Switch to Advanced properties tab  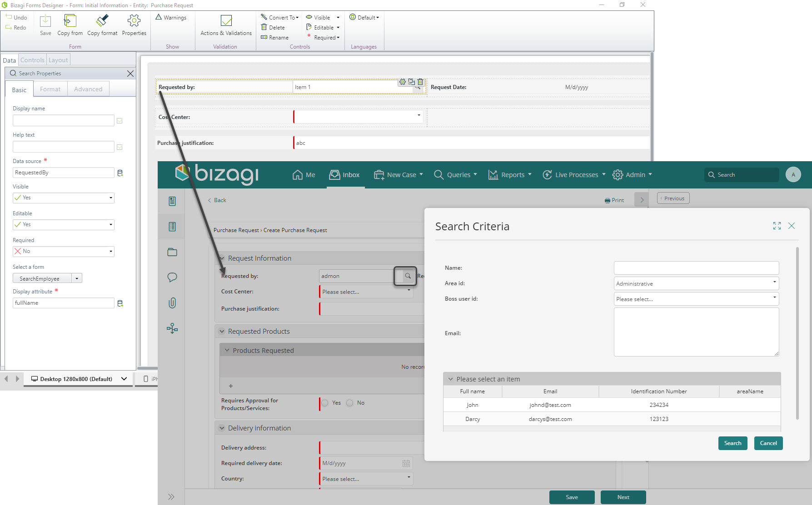[88, 89]
